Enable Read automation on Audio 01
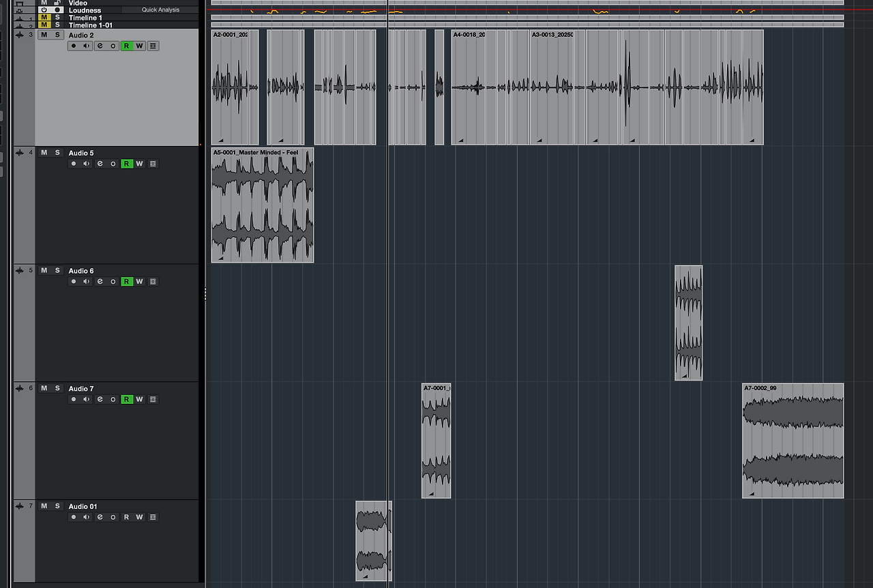873x588 pixels. pos(126,517)
